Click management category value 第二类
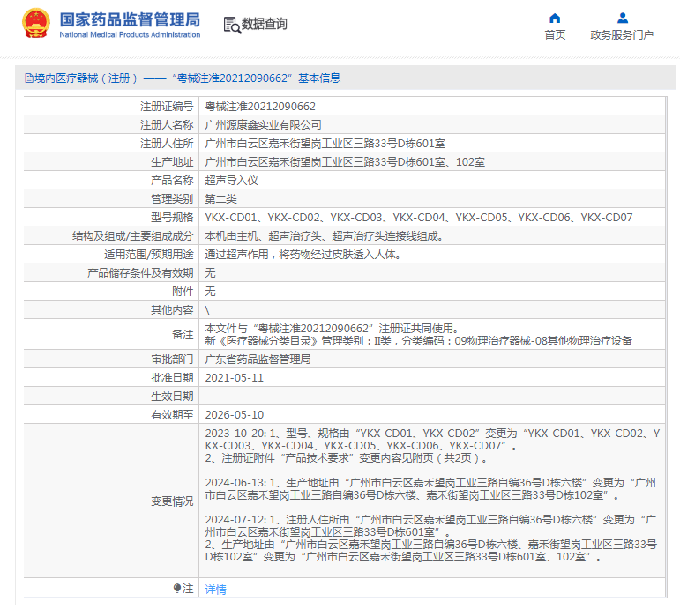 point(221,199)
